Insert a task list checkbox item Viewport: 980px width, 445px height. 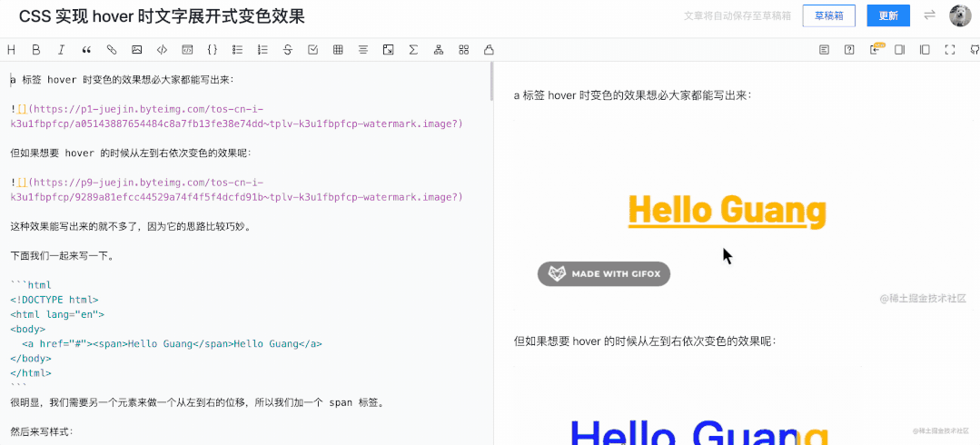pyautogui.click(x=313, y=50)
